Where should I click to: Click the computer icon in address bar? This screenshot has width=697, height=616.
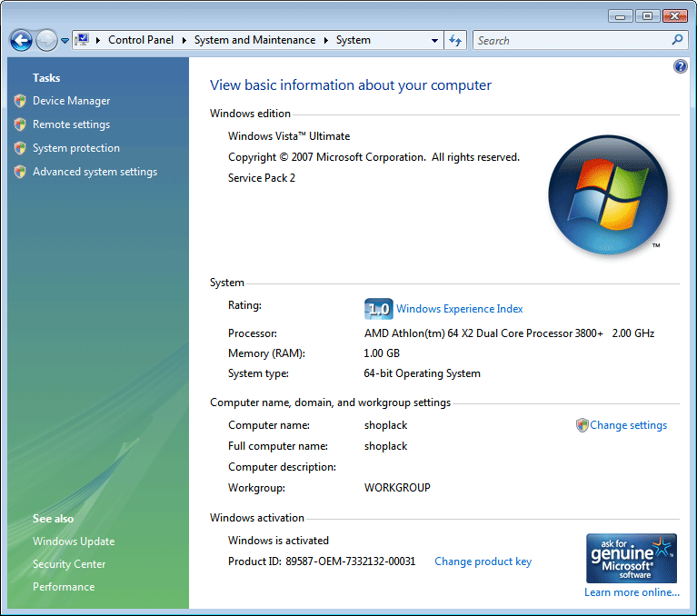(82, 40)
